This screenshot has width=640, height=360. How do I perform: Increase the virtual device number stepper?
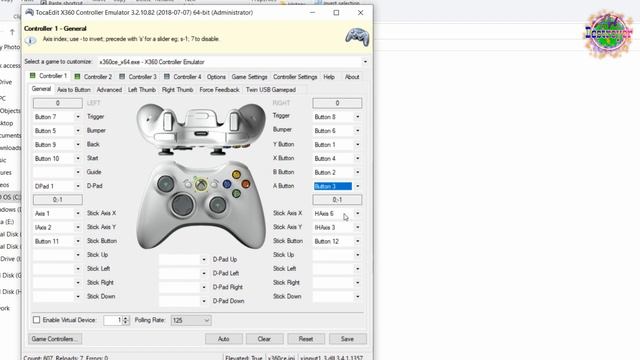click(126, 318)
